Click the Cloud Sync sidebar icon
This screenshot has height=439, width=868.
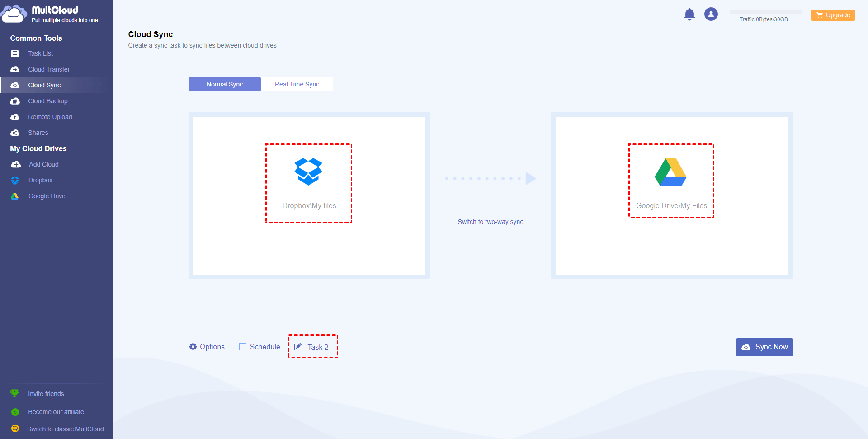(x=15, y=85)
